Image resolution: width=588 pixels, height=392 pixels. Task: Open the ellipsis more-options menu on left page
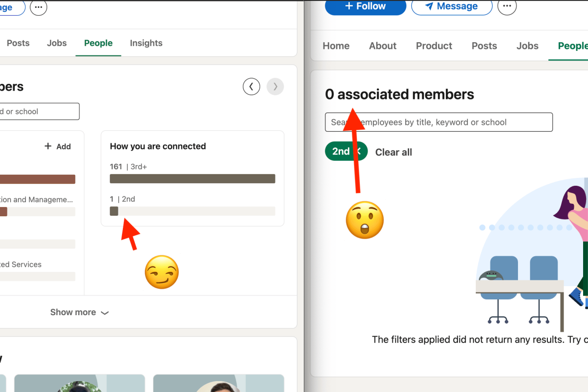click(38, 8)
